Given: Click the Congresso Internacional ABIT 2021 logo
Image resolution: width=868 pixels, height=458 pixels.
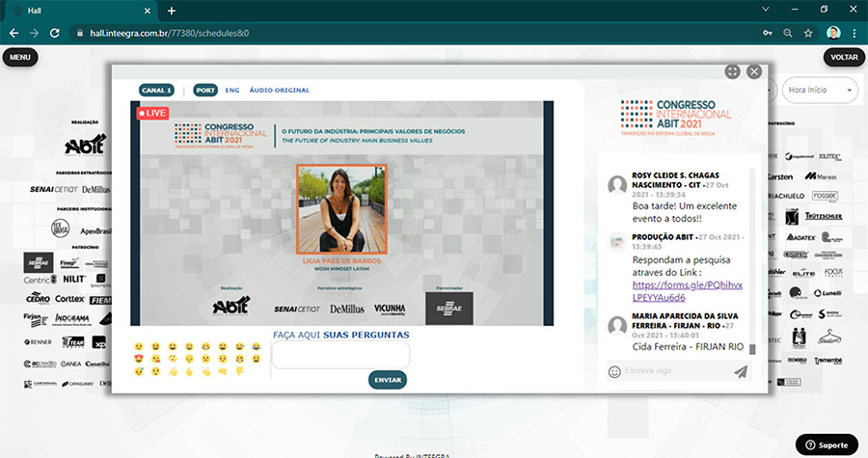Looking at the screenshot, I should (676, 118).
